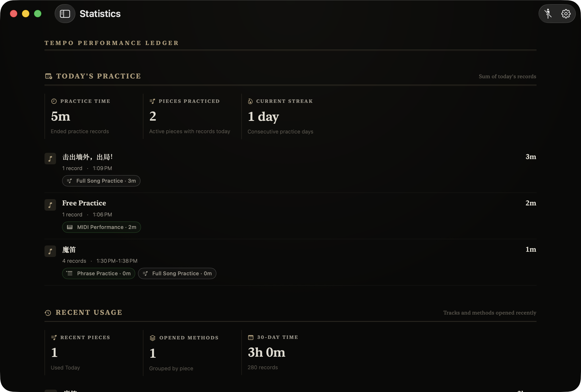Screen dimensions: 581x392
Task: Click the calendar icon by 30-Day Time
Action: pos(251,338)
